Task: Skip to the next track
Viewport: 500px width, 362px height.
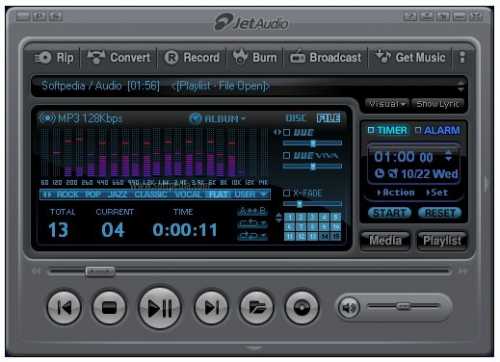Action: [211, 307]
